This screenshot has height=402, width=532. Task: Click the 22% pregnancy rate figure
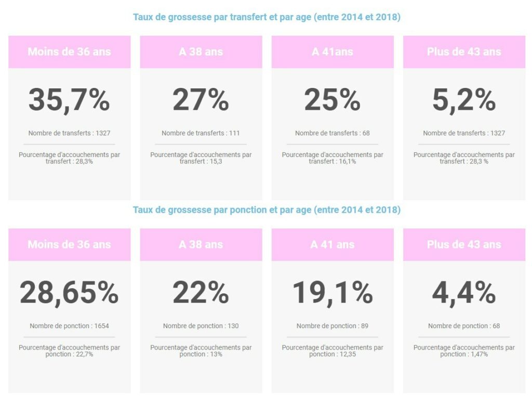click(x=201, y=293)
